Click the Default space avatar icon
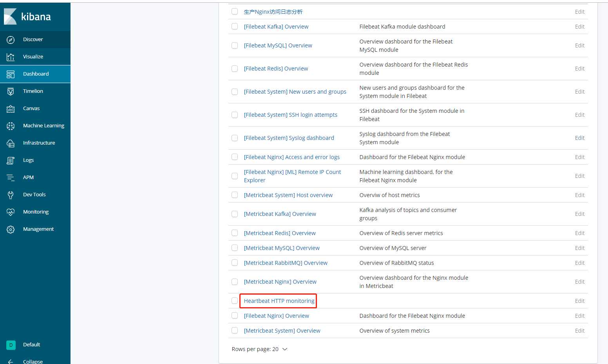The image size is (608, 364). pos(11,345)
